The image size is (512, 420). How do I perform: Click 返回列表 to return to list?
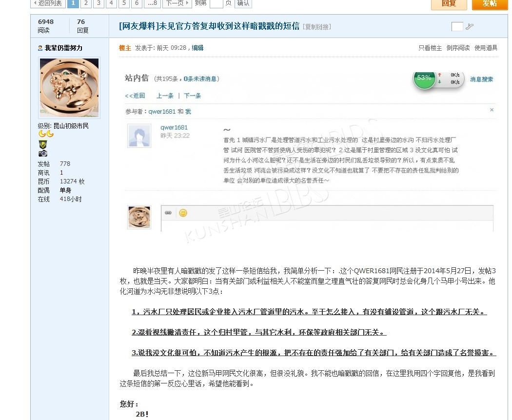click(48, 3)
